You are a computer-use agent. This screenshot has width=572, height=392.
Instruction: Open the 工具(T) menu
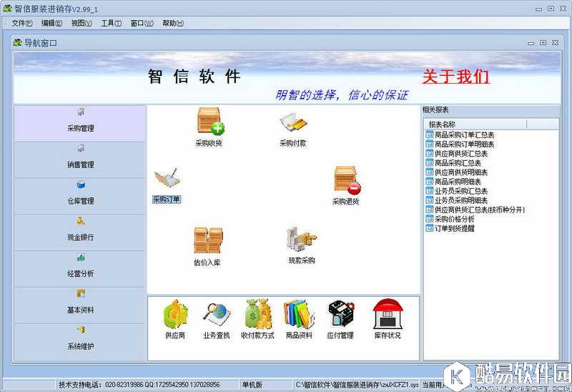pyautogui.click(x=112, y=24)
